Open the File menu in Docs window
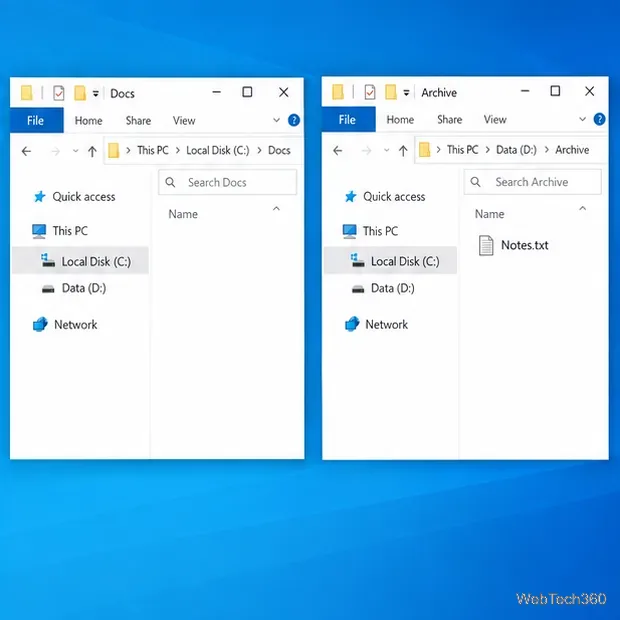 click(x=36, y=120)
